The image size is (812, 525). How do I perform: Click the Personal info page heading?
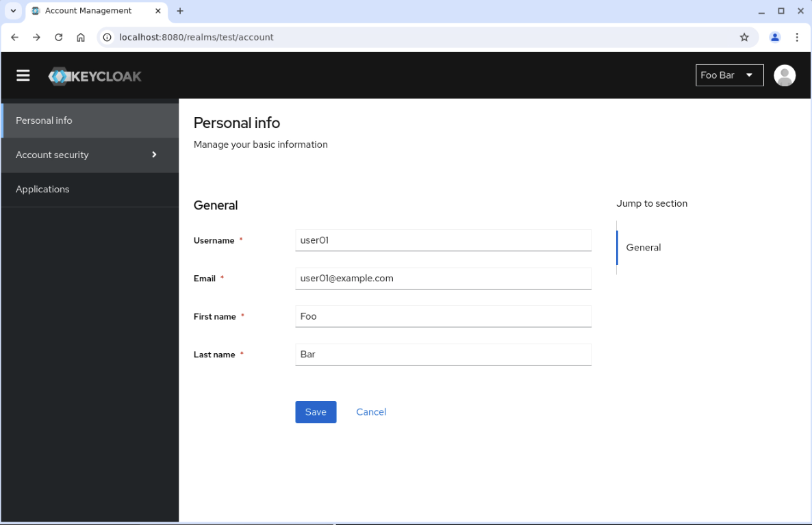click(237, 123)
